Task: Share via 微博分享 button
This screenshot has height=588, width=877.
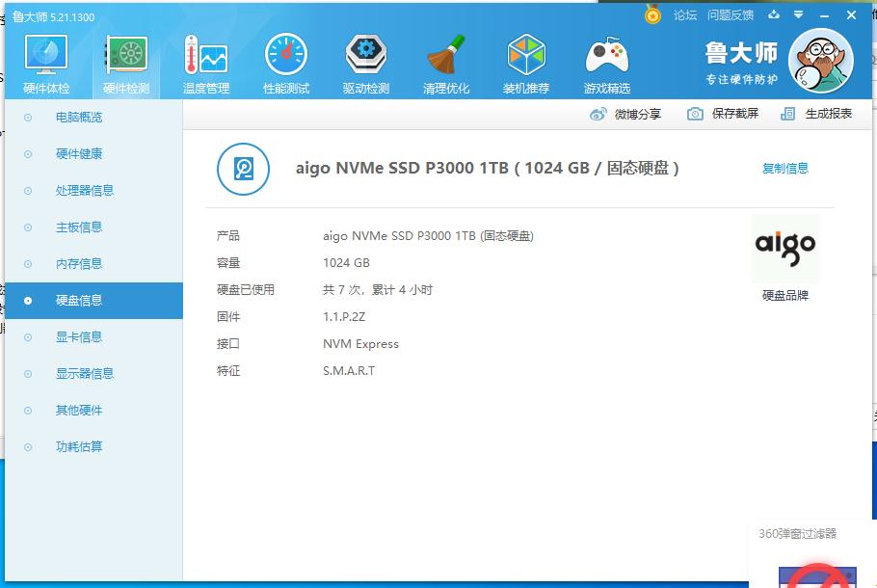Action: [x=626, y=114]
